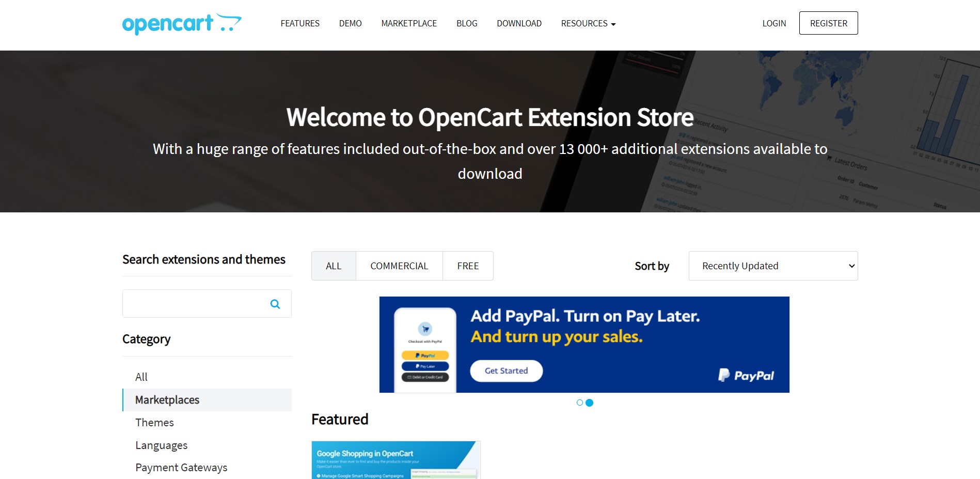Select the Themes category
980x479 pixels.
[x=154, y=423]
